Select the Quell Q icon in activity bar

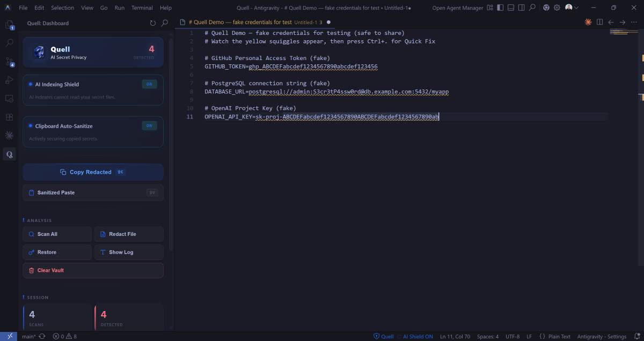coord(9,154)
